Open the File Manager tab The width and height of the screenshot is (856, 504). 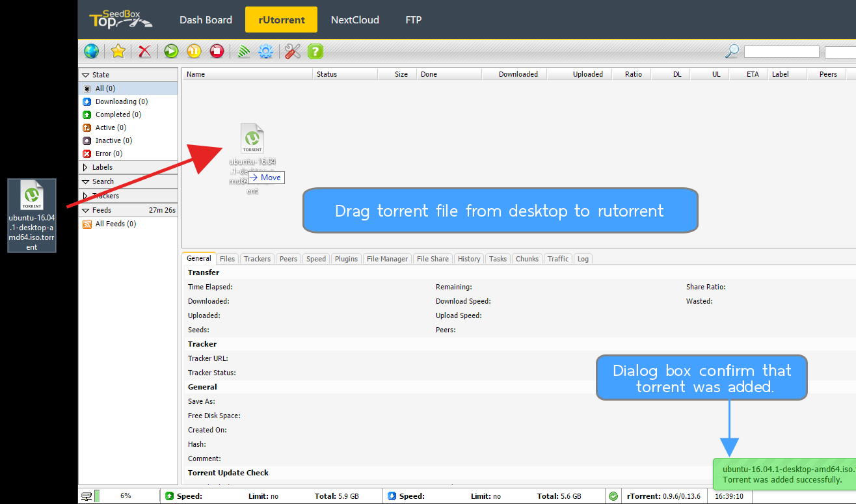387,259
